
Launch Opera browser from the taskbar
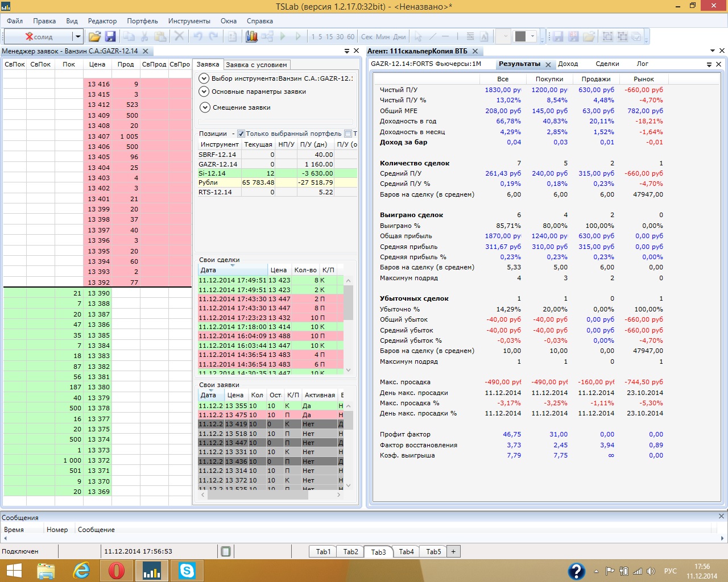pos(117,570)
